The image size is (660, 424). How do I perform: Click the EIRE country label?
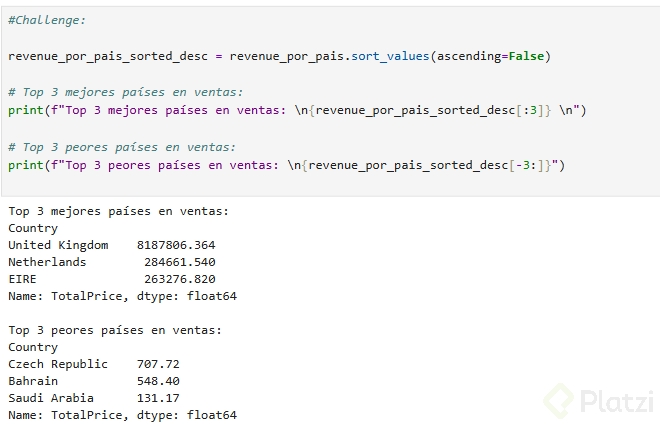22,279
